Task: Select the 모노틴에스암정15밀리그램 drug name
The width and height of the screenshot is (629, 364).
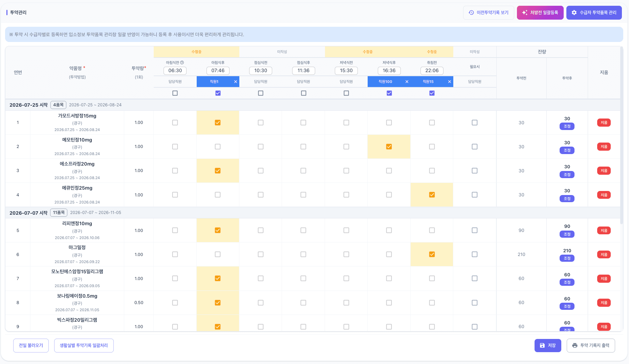Action: 77,272
